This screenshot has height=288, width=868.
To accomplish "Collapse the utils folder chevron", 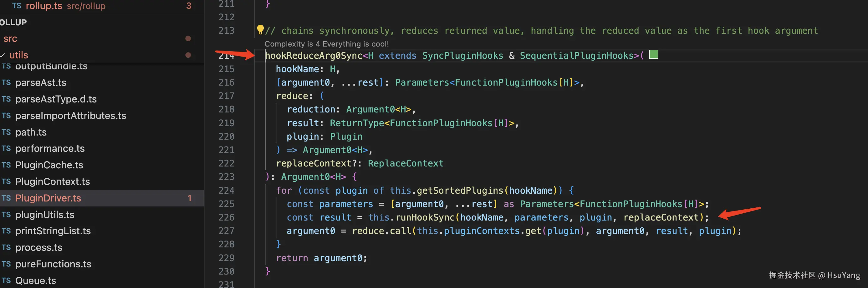I will point(3,55).
